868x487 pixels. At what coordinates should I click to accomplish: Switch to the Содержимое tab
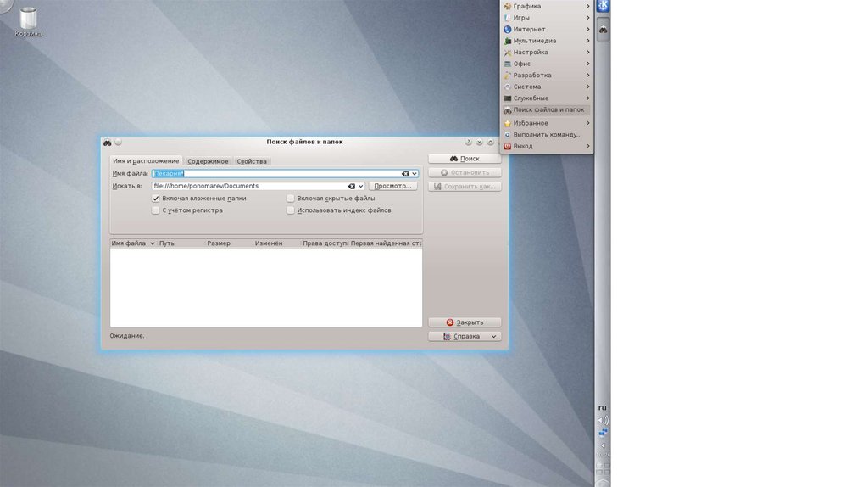[208, 161]
